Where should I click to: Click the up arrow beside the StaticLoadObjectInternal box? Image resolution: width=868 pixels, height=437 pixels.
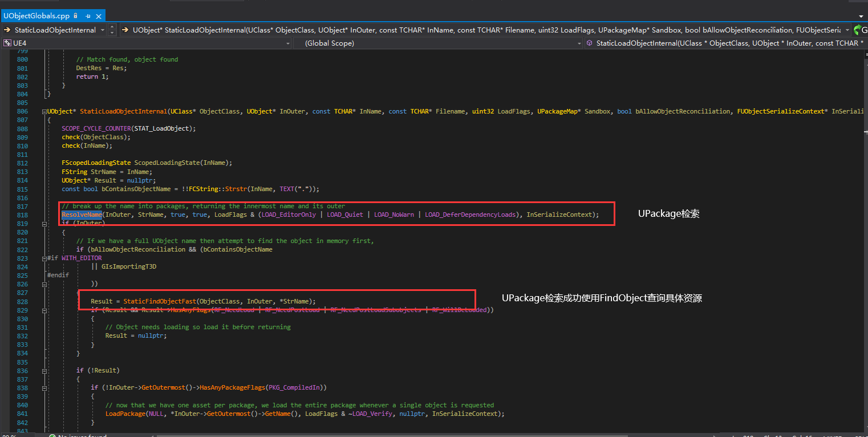[112, 27]
